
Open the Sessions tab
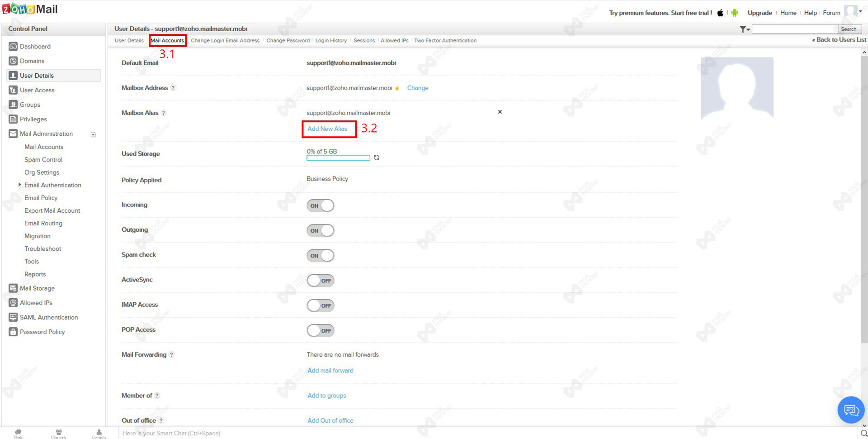[364, 40]
